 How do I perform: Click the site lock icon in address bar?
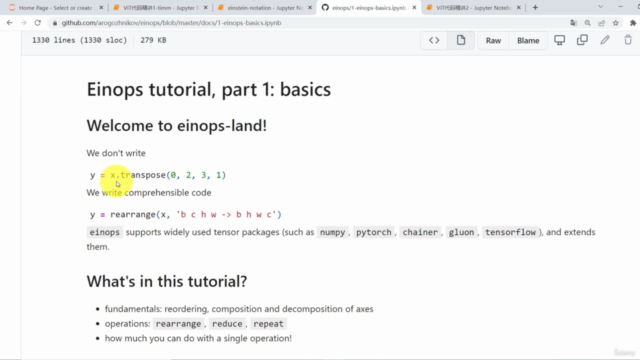point(55,23)
